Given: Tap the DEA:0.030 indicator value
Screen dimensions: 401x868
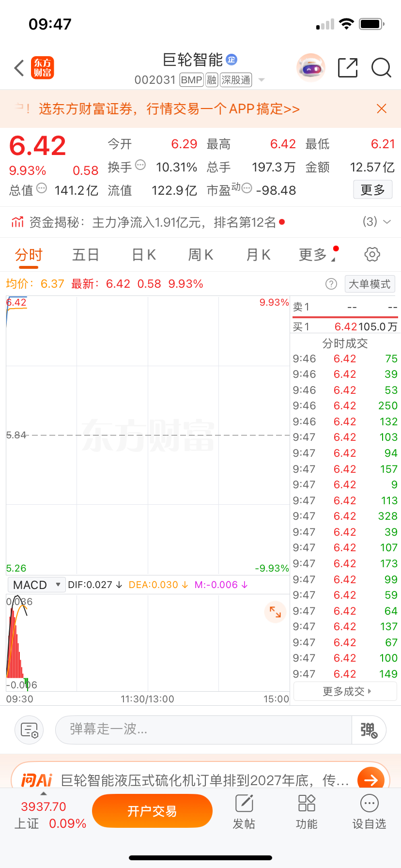Looking at the screenshot, I should [x=158, y=585].
